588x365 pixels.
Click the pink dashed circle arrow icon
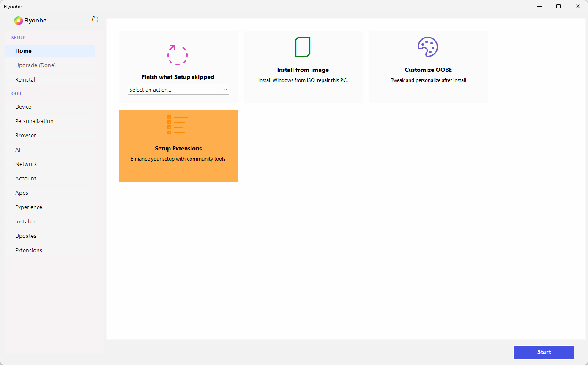178,55
